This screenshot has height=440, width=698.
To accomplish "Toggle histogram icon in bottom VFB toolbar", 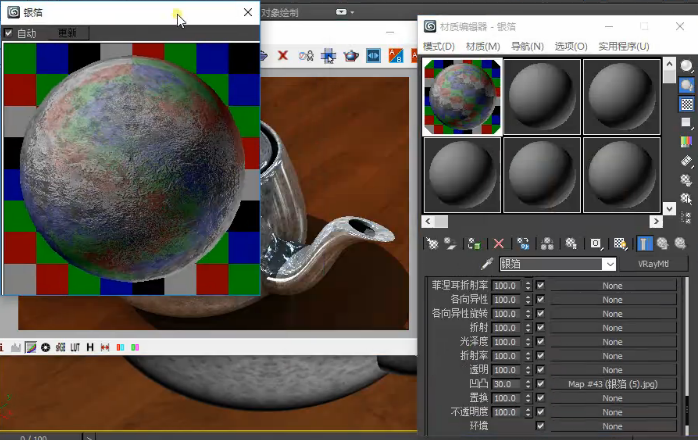I will [16, 347].
